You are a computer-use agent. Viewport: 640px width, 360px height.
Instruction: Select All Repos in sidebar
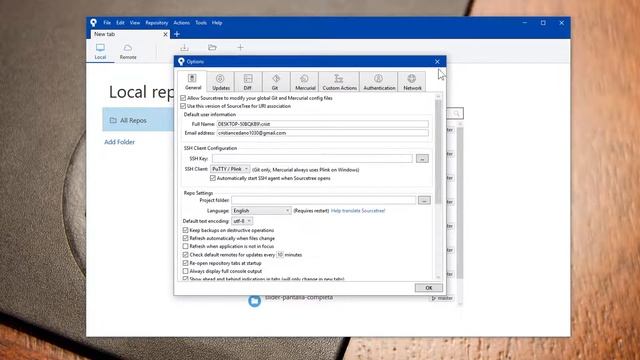[139, 120]
